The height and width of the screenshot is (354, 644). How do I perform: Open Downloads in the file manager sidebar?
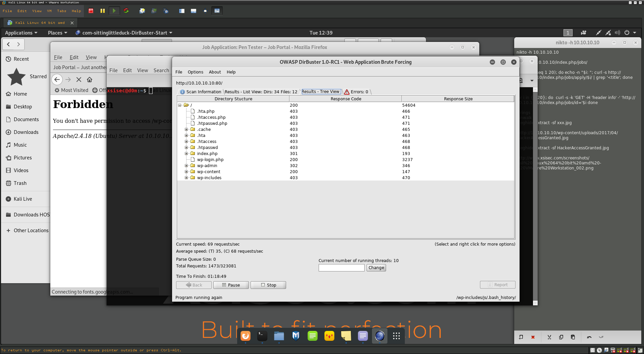26,132
